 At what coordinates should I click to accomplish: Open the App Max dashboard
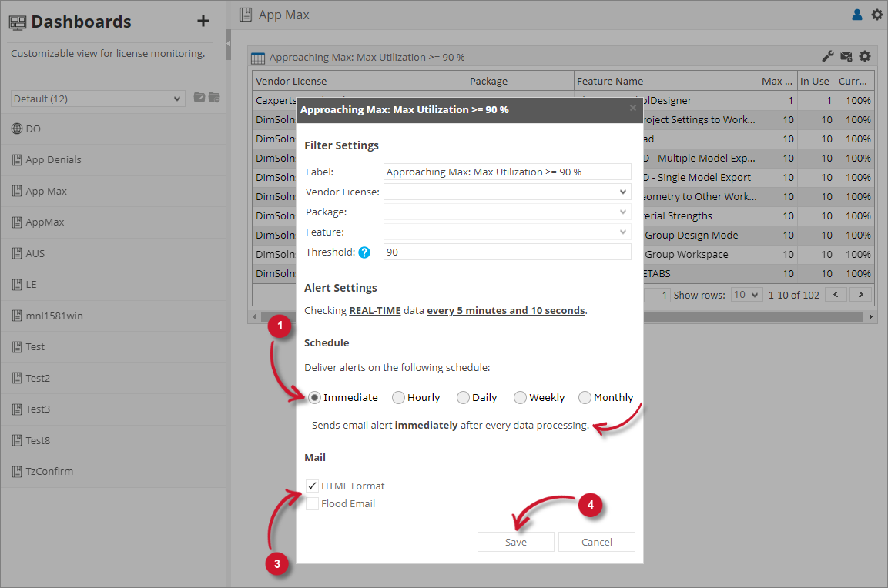coord(113,192)
